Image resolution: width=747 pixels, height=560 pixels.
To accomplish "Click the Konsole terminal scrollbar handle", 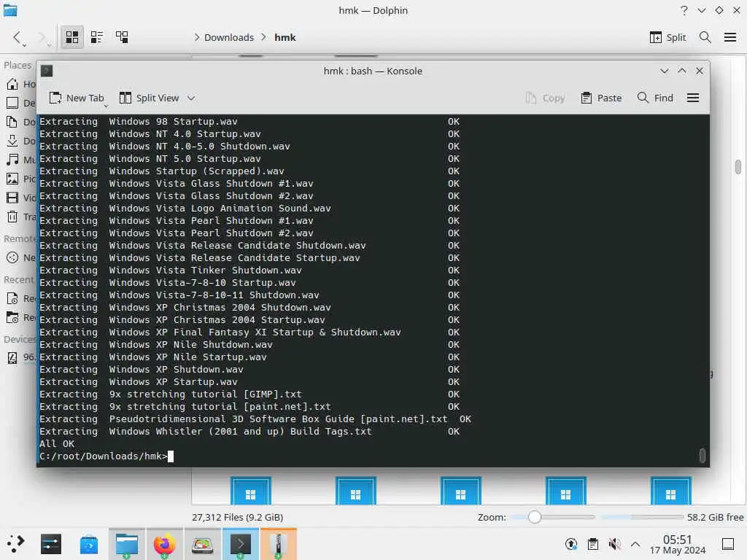I will (703, 455).
